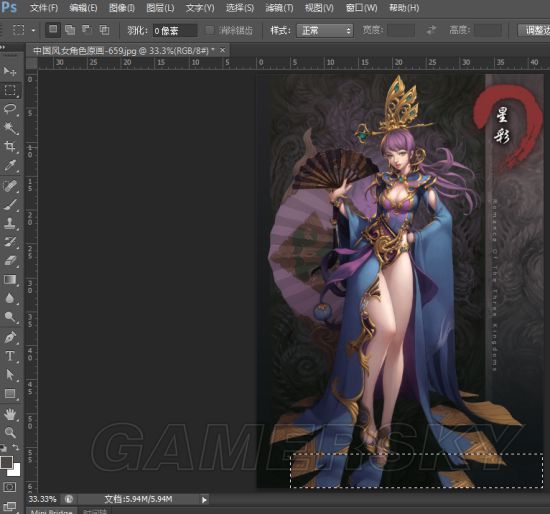Click the status bar preview icon
Screen dimensions: 550x514
(x=69, y=499)
